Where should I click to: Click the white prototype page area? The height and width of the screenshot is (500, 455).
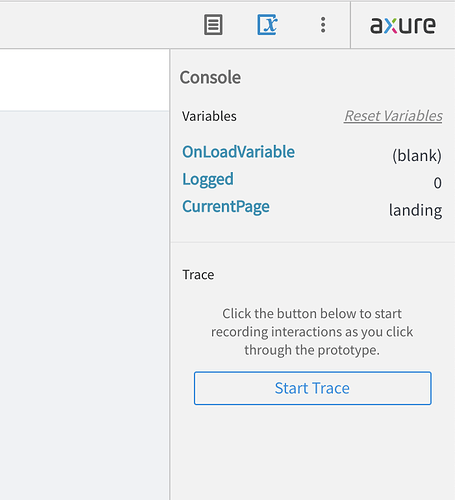[x=85, y=80]
